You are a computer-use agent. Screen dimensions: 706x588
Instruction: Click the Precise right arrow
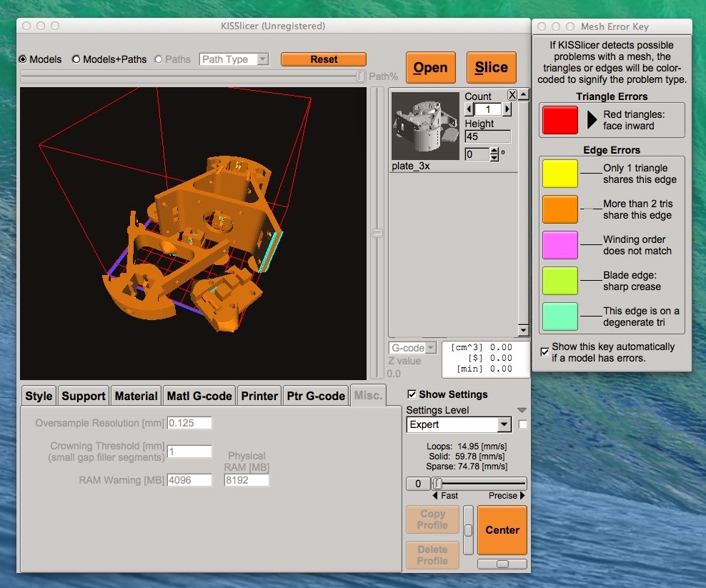pos(522,496)
